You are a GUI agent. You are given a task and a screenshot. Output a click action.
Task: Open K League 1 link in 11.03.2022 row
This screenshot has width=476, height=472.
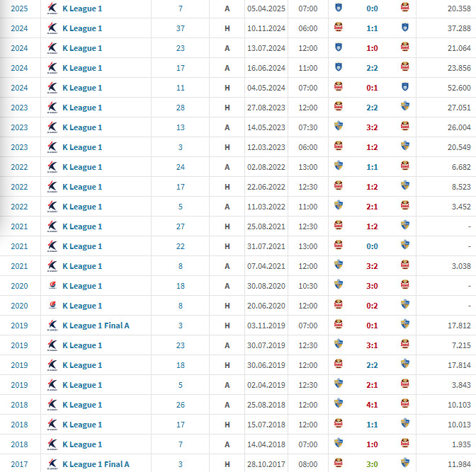point(82,207)
